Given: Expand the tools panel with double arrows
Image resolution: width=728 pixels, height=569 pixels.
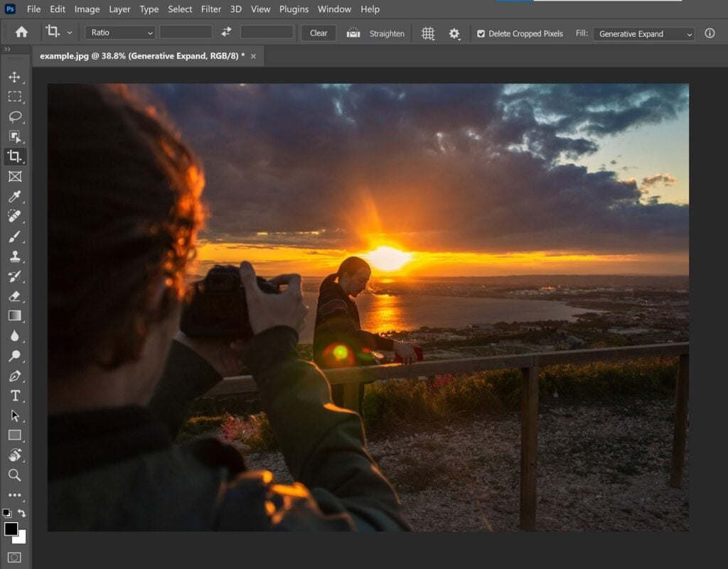Looking at the screenshot, I should pos(8,49).
